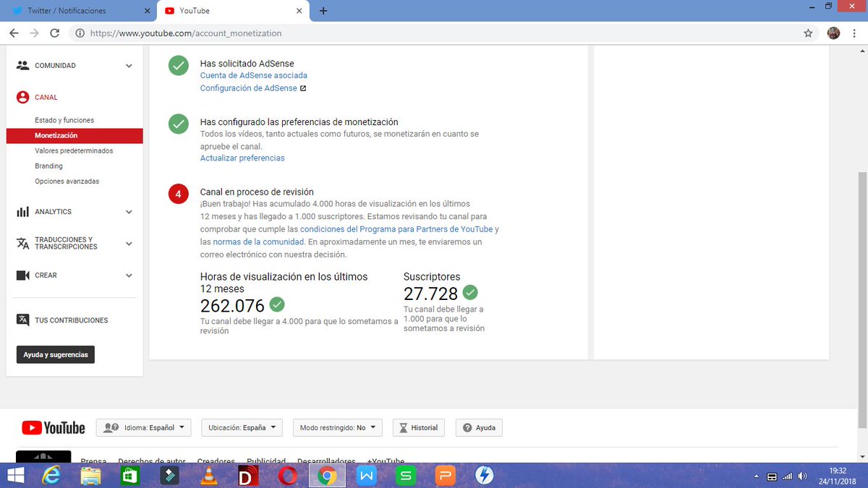The height and width of the screenshot is (488, 868).
Task: Click the page vertical scrollbar thumb
Action: tap(862, 299)
